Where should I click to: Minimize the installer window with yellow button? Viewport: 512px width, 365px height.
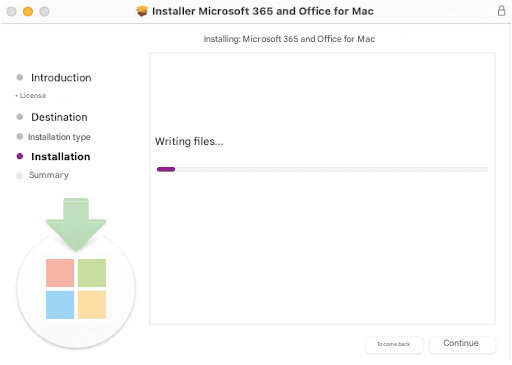point(28,12)
